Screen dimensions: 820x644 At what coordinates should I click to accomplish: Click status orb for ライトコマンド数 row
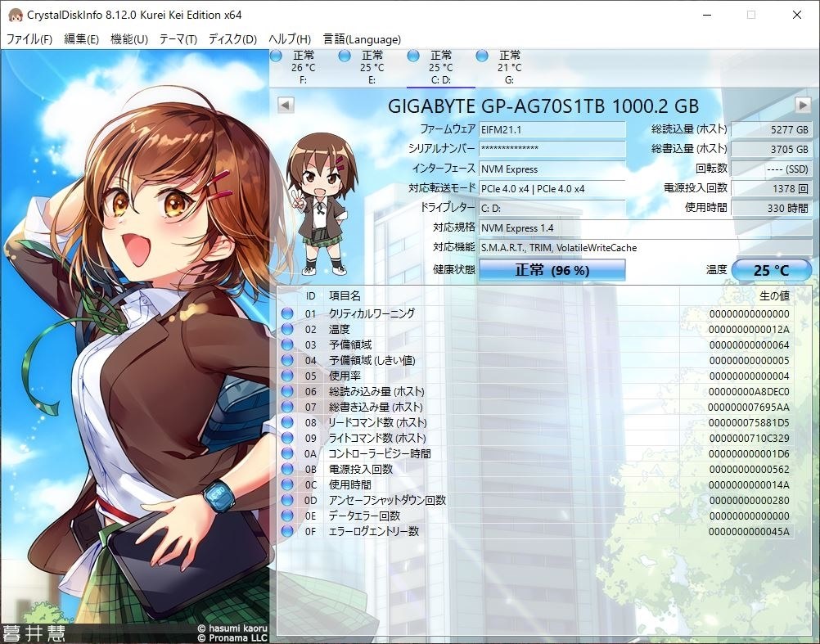point(287,438)
